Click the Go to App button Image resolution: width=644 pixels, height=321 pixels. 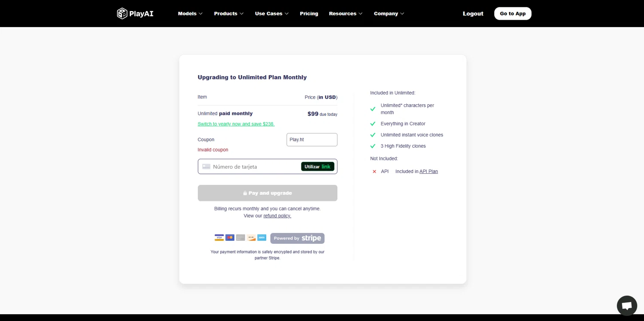(x=513, y=13)
